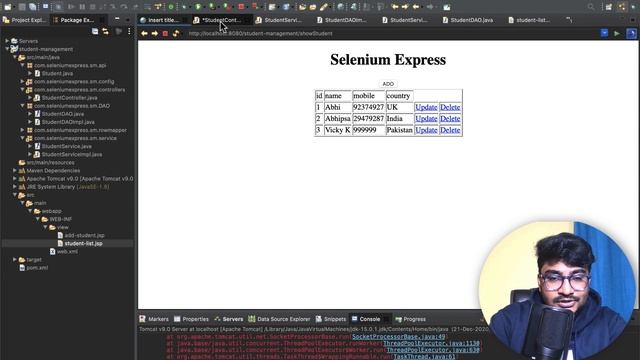Open SocketProcessorBase.java:49 stack trace link

[x=398, y=337]
